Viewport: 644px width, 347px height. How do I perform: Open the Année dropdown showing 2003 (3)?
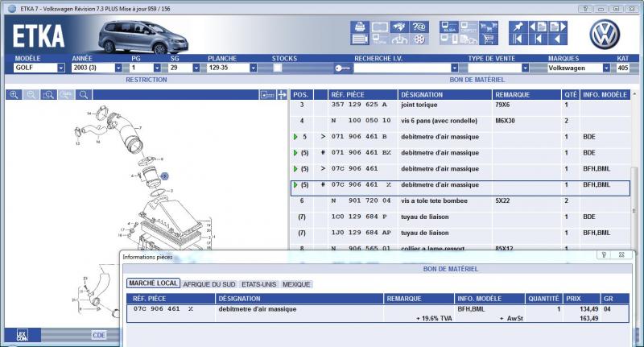click(x=118, y=68)
